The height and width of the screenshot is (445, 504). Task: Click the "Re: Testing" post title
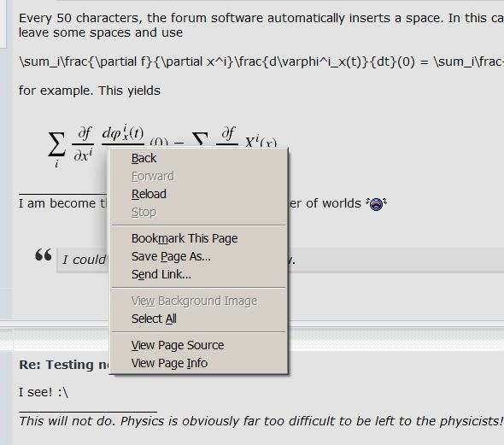[64, 365]
